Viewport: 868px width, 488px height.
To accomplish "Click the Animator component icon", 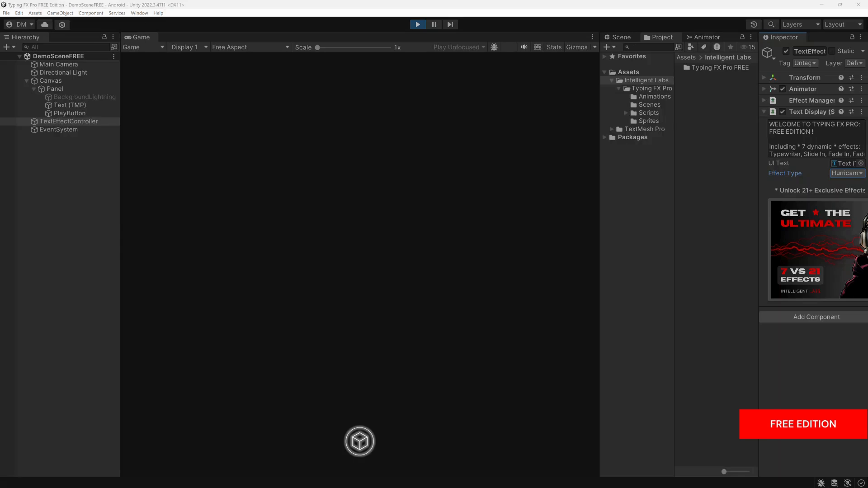I will [773, 89].
